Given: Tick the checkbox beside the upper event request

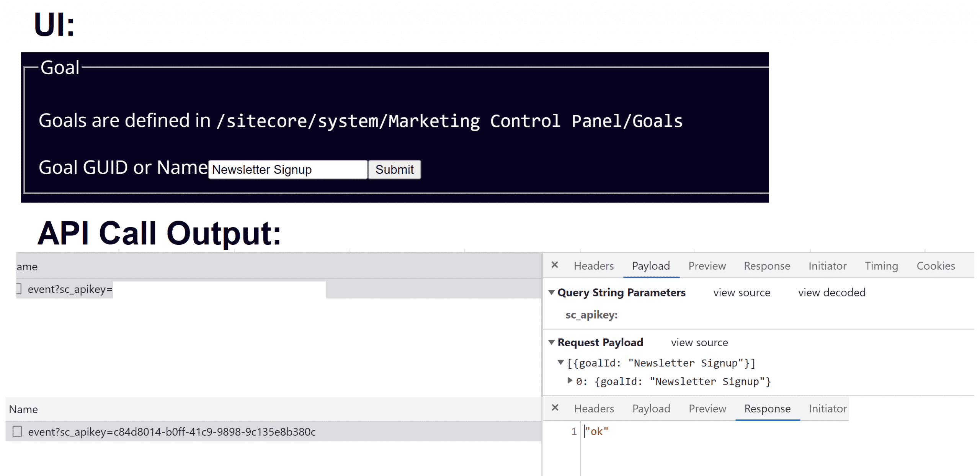Looking at the screenshot, I should tap(18, 289).
